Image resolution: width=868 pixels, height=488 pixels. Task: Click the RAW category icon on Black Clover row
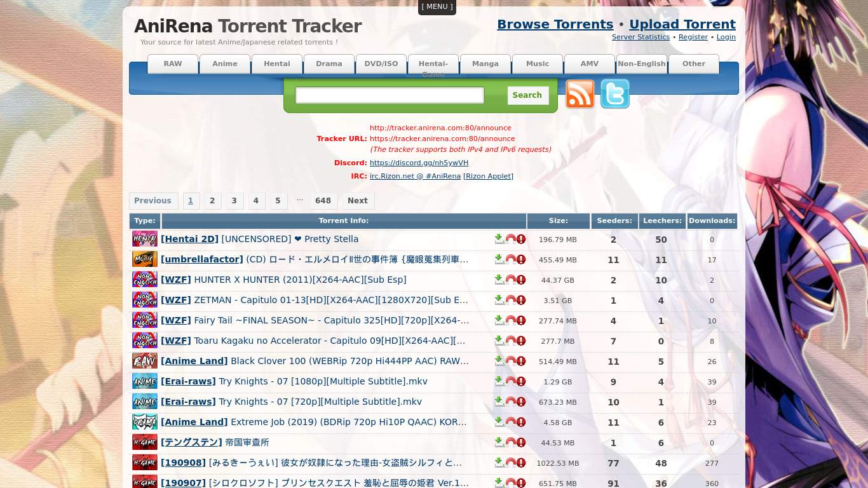145,361
